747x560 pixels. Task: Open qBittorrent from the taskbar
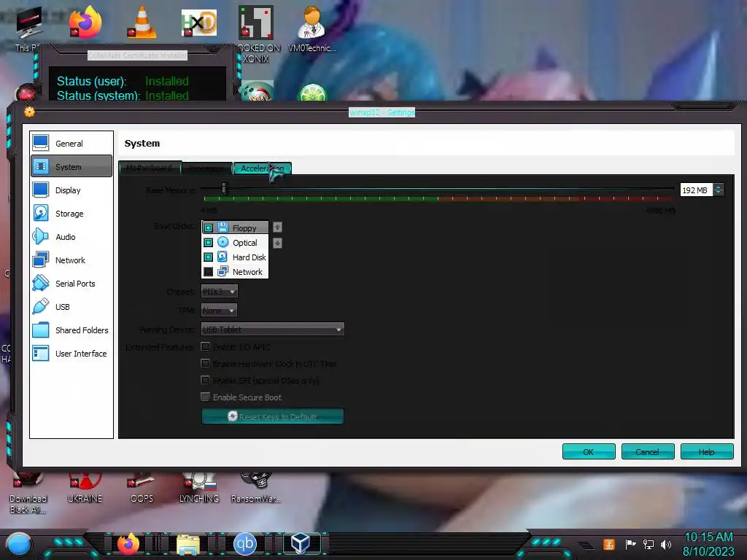click(x=245, y=544)
